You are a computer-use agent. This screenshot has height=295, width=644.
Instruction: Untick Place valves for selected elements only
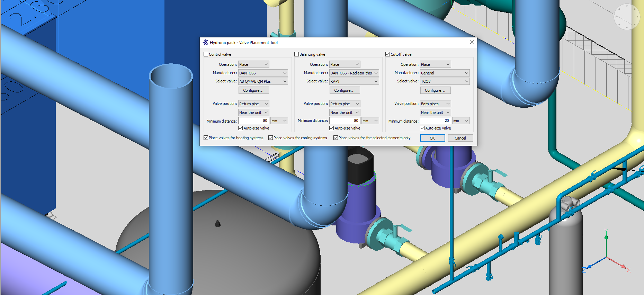336,138
